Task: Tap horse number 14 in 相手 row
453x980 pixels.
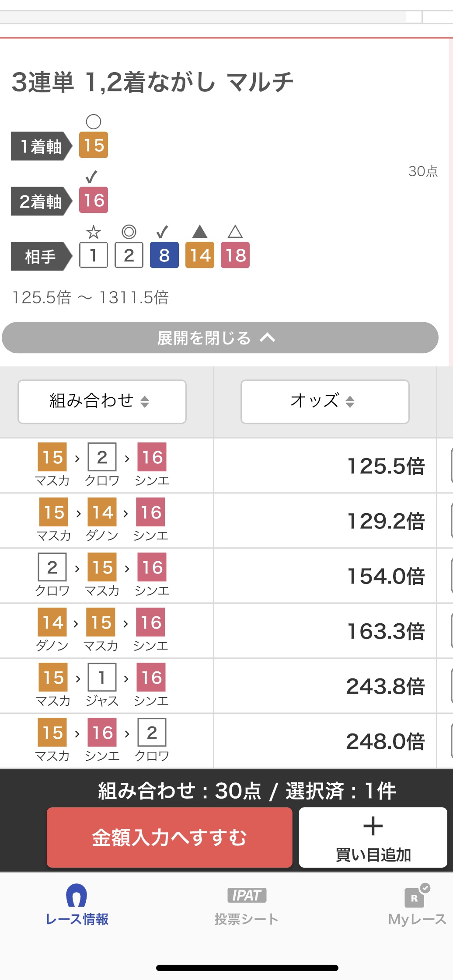Action: [200, 255]
